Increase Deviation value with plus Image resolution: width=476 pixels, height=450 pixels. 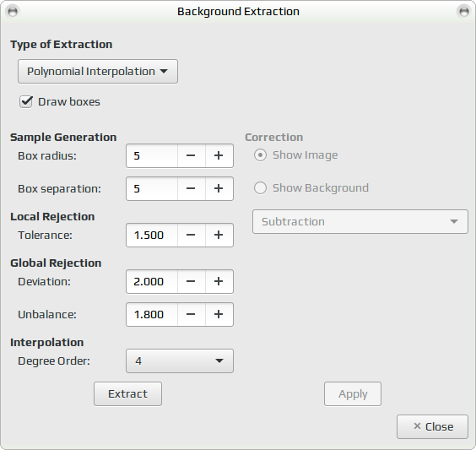[219, 281]
